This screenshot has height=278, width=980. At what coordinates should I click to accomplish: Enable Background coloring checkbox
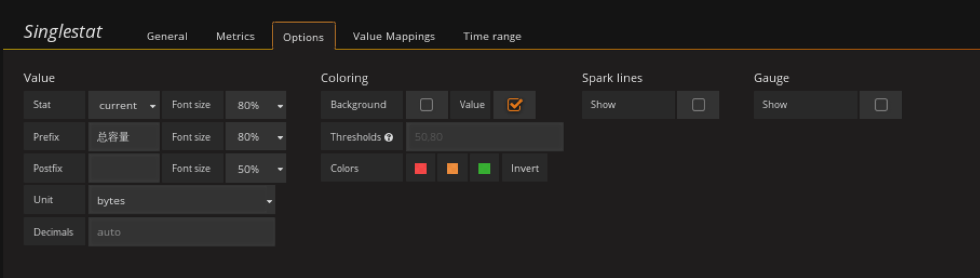click(x=426, y=105)
